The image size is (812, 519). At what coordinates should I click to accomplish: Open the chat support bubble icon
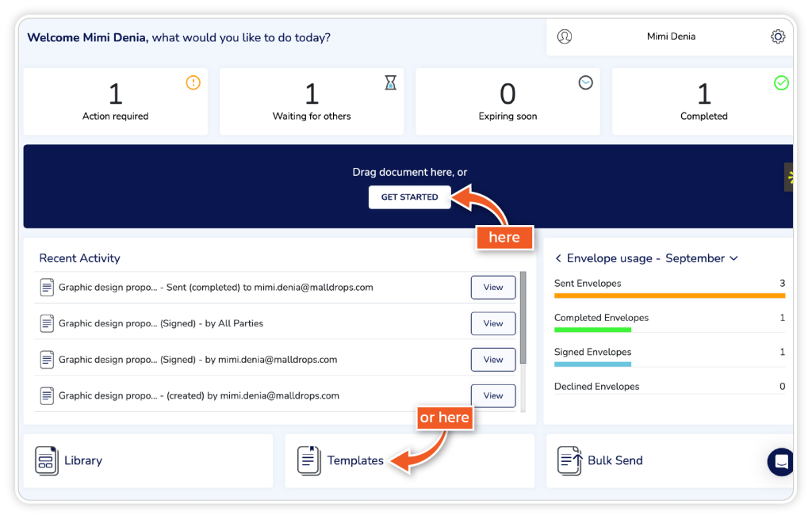(781, 461)
